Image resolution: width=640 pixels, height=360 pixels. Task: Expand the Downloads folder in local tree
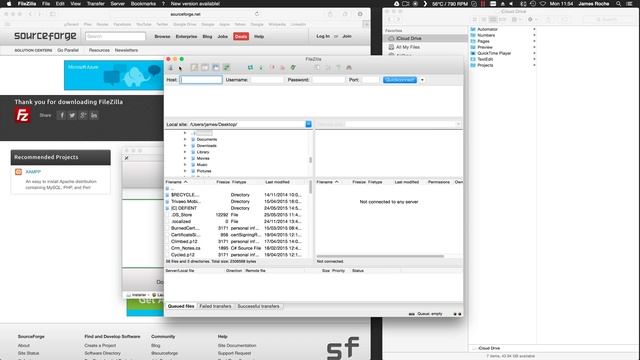(185, 146)
